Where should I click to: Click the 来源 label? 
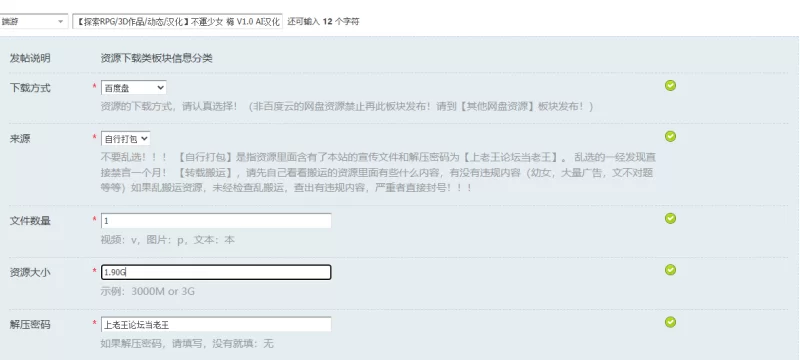click(x=20, y=139)
